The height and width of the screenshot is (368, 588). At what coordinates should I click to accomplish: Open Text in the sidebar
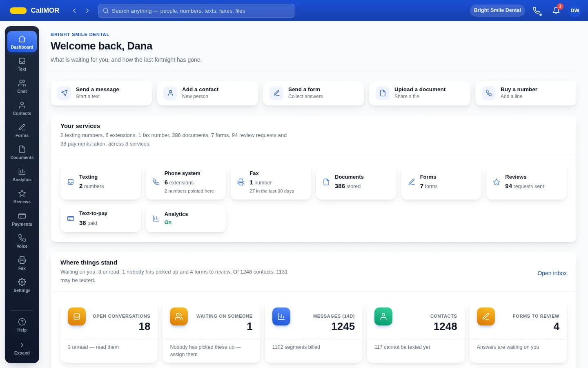22,64
